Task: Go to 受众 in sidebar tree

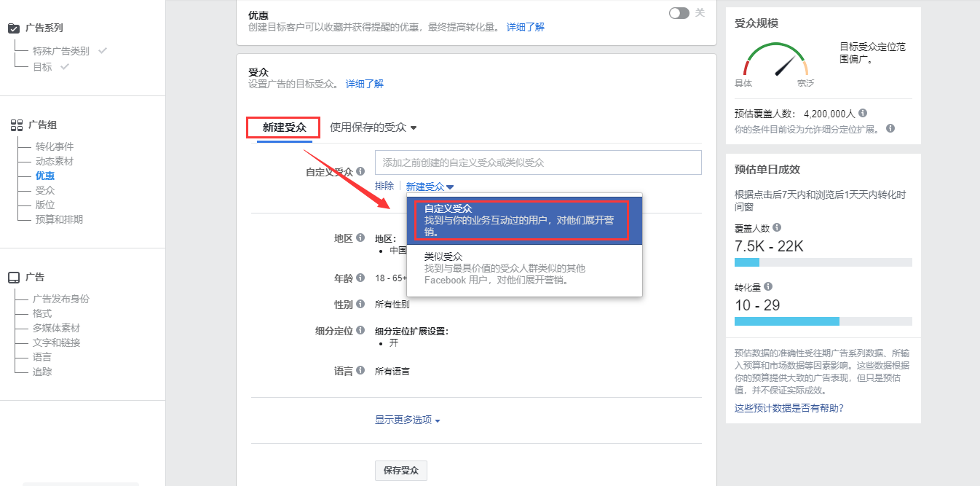Action: click(45, 190)
